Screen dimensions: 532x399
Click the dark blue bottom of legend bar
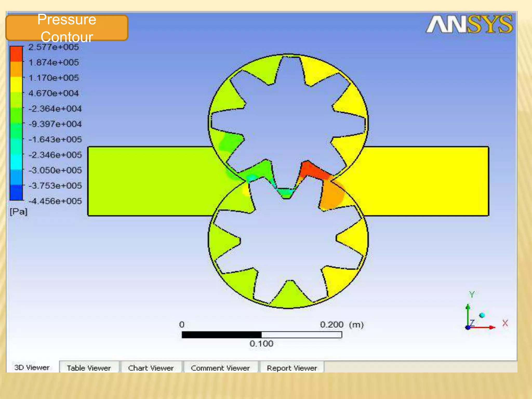tap(16, 192)
